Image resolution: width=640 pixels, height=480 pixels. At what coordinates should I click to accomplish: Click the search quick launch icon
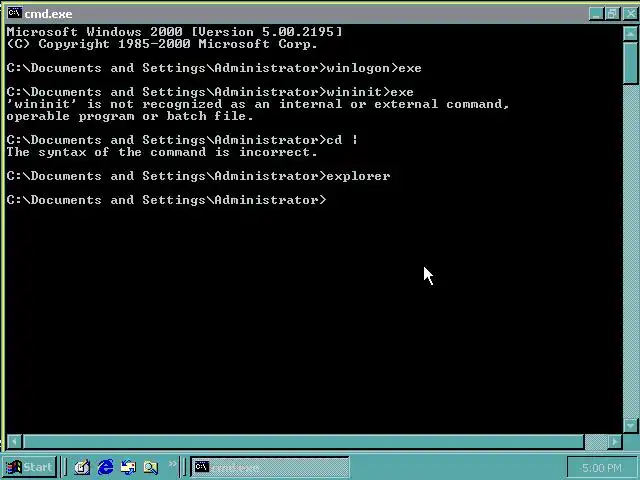pos(151,467)
